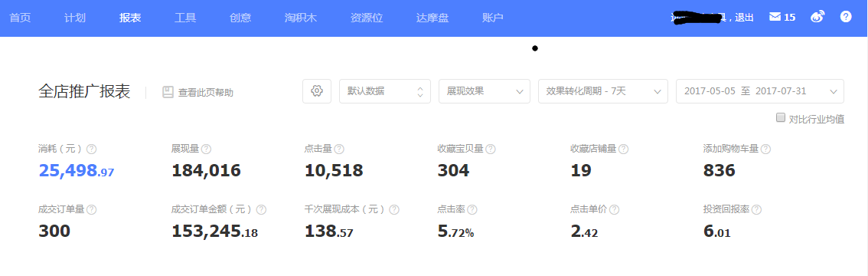Click the book icon for 查看此页帮助
This screenshot has height=276, width=868.
(x=168, y=92)
